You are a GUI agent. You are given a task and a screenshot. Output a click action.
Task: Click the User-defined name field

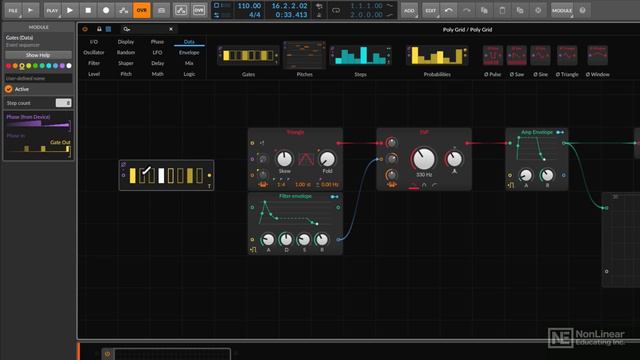click(38, 78)
